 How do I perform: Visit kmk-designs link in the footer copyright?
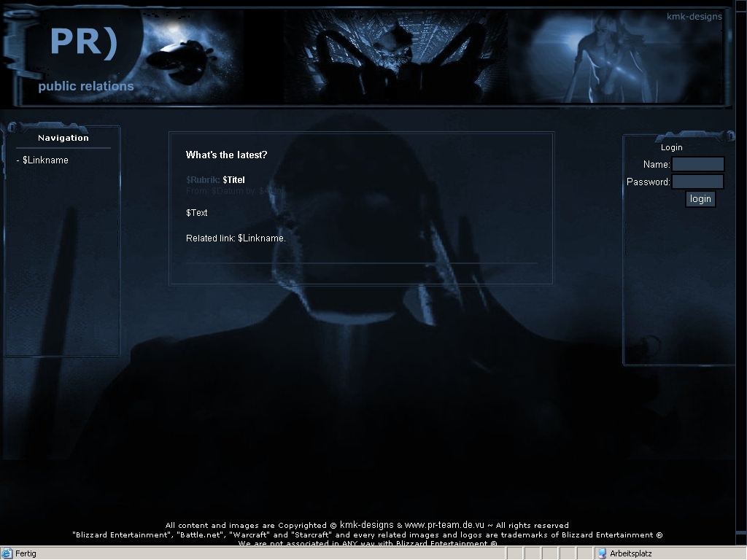(x=366, y=525)
